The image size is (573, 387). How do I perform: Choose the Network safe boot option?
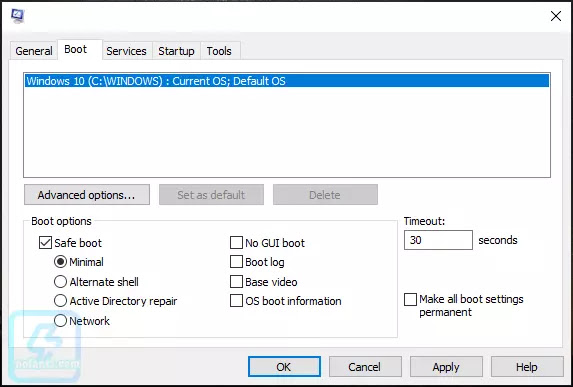tap(60, 321)
